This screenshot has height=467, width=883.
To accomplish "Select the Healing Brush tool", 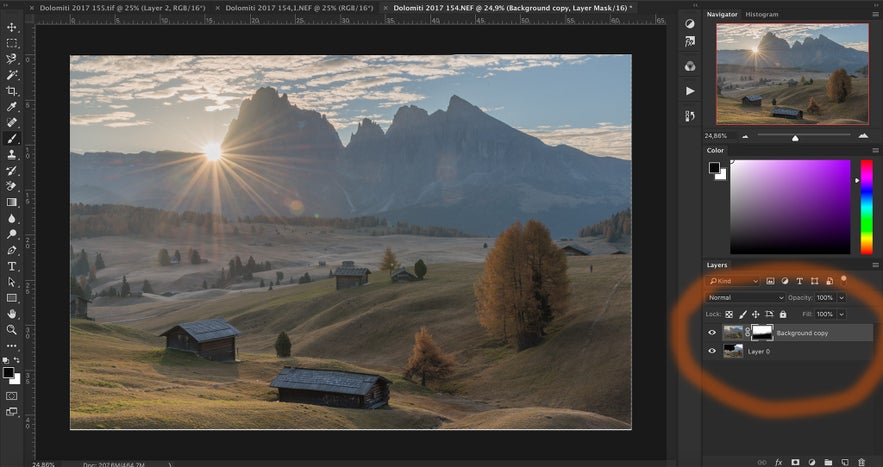I will (x=11, y=122).
